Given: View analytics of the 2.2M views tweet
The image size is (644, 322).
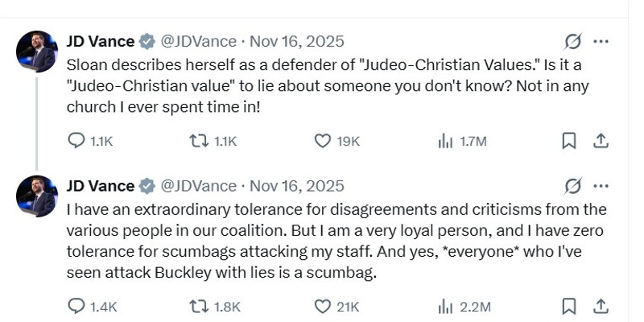Looking at the screenshot, I should [x=445, y=306].
